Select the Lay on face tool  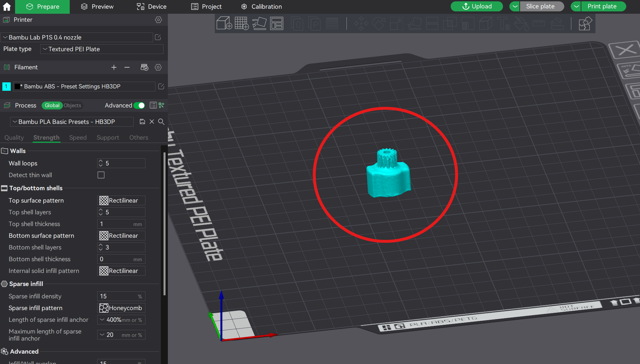click(x=414, y=24)
